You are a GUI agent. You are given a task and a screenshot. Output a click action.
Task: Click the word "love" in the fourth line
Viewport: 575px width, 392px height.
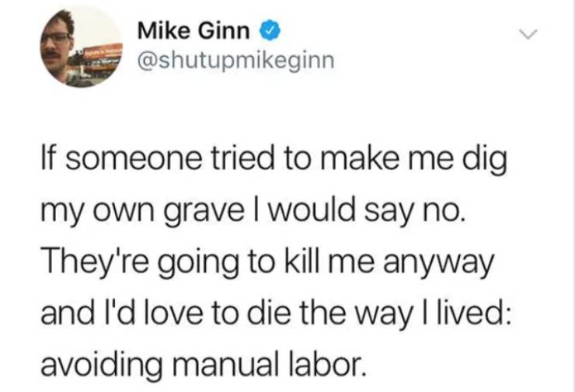point(173,314)
